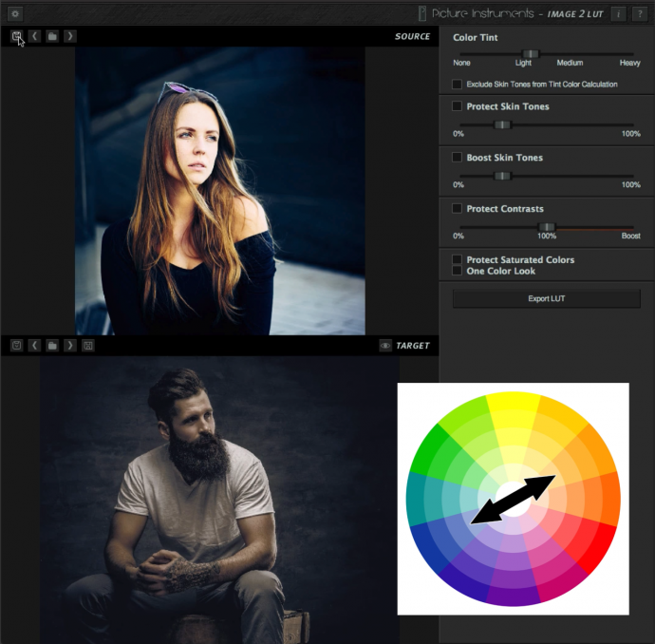This screenshot has height=644, width=655.
Task: Open target image folder icon
Action: click(x=52, y=346)
